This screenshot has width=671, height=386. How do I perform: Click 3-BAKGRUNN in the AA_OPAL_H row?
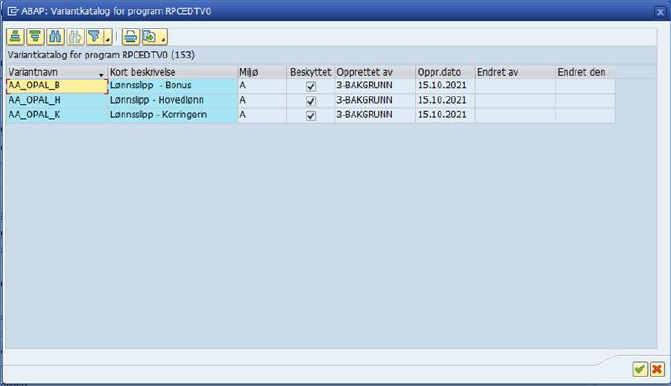click(x=375, y=101)
